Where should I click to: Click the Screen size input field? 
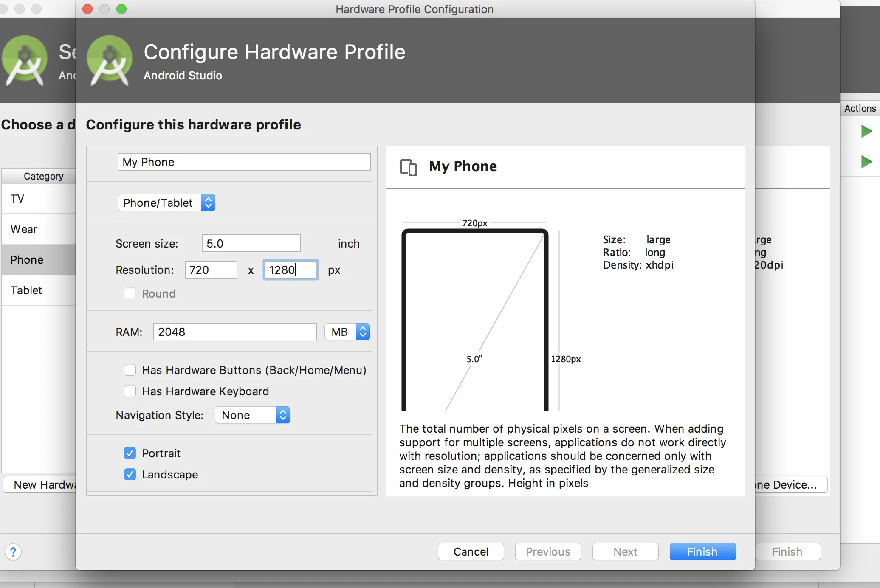(x=251, y=243)
